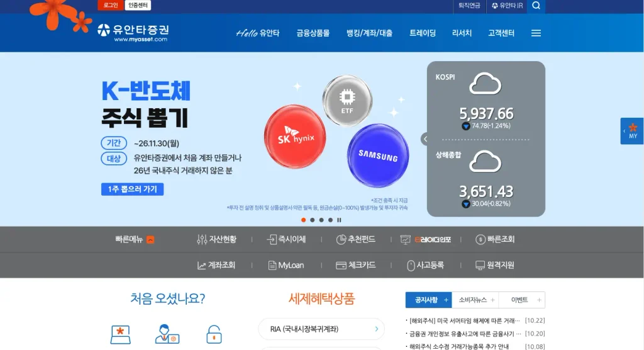The height and width of the screenshot is (350, 644).
Task: Click 1주 뽑으러 가기 button
Action: [132, 189]
